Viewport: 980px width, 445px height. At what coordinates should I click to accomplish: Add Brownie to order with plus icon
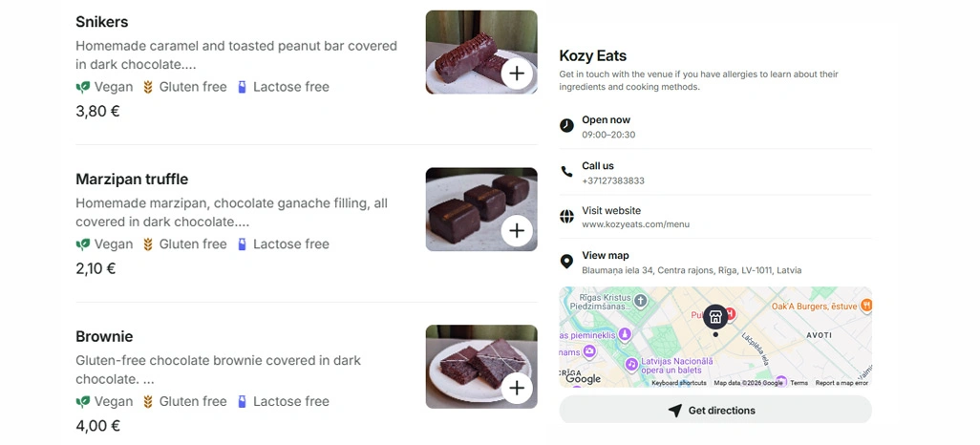tap(516, 388)
